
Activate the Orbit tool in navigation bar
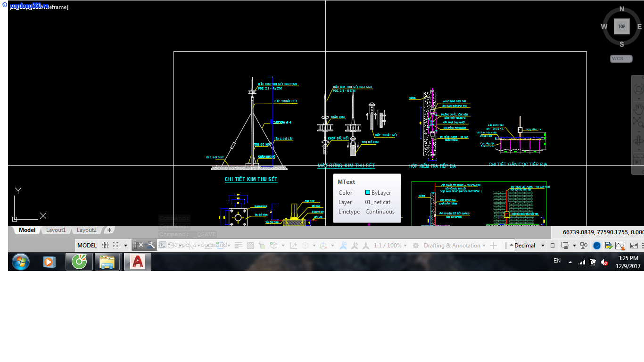point(638,140)
